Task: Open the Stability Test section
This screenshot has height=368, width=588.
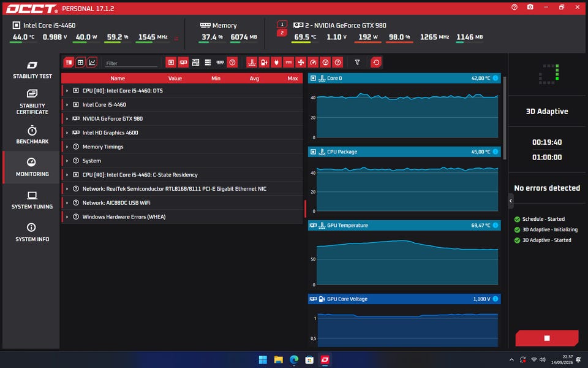Action: [x=32, y=70]
